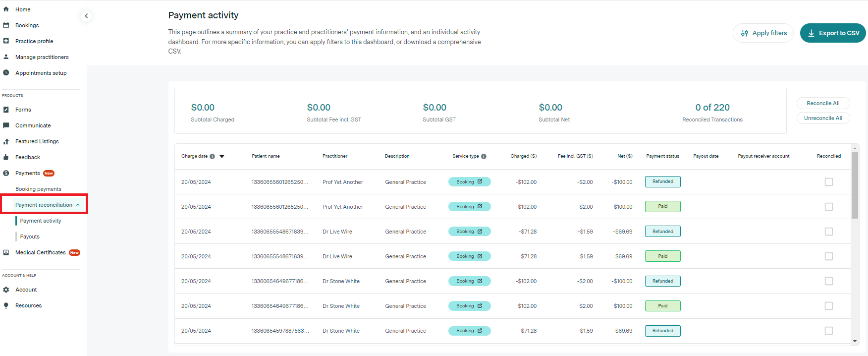Click the Account gear icon

pos(6,290)
